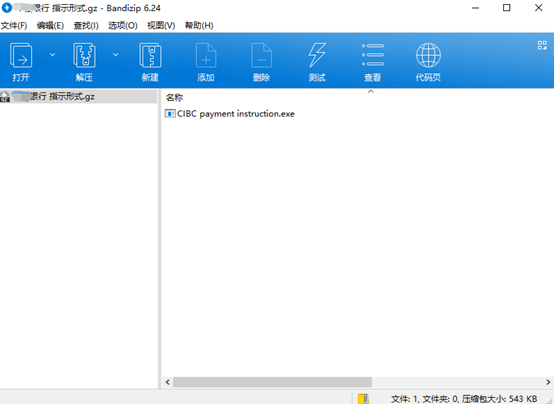Open the 编辑(E) menu
This screenshot has height=404, width=554.
[50, 25]
